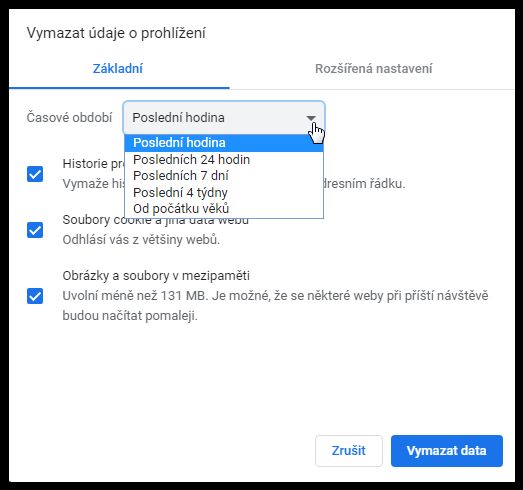523x490 pixels.
Task: Click the Soubory cookie label text
Action: click(x=155, y=220)
